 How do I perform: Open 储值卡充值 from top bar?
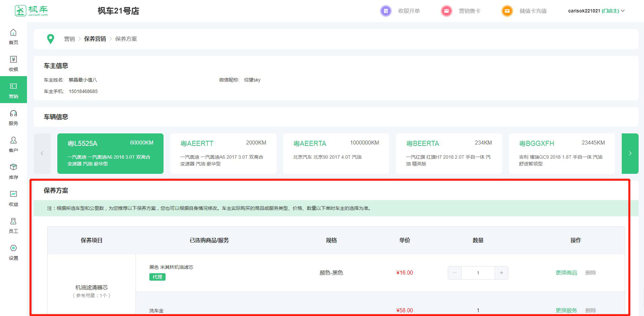click(x=533, y=11)
